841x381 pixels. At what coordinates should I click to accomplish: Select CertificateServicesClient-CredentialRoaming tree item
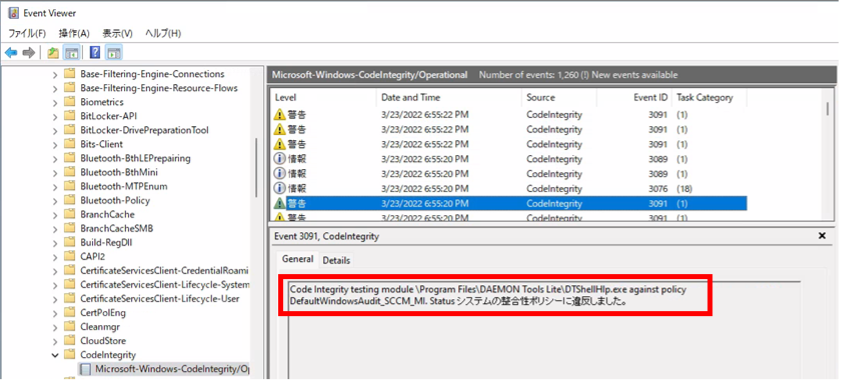(x=164, y=270)
